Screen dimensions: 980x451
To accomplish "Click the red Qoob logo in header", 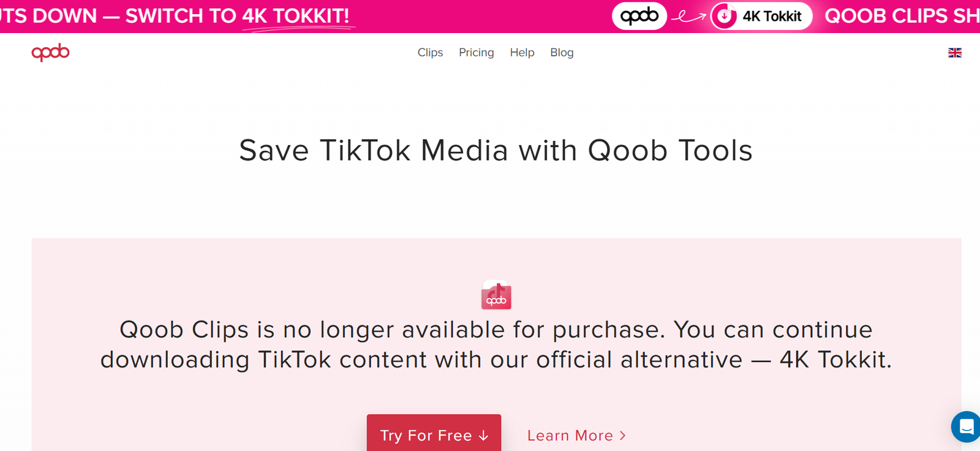I will tap(50, 53).
